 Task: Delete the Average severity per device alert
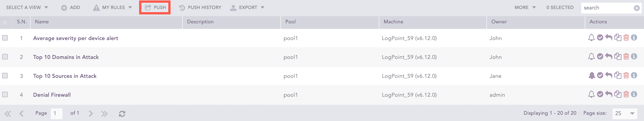626,38
